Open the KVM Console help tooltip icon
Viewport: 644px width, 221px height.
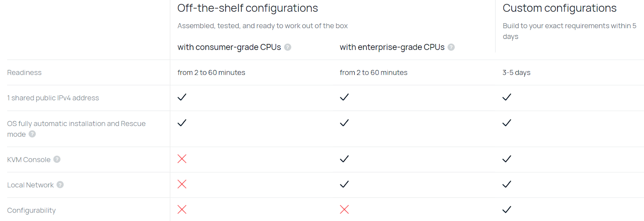tap(57, 159)
